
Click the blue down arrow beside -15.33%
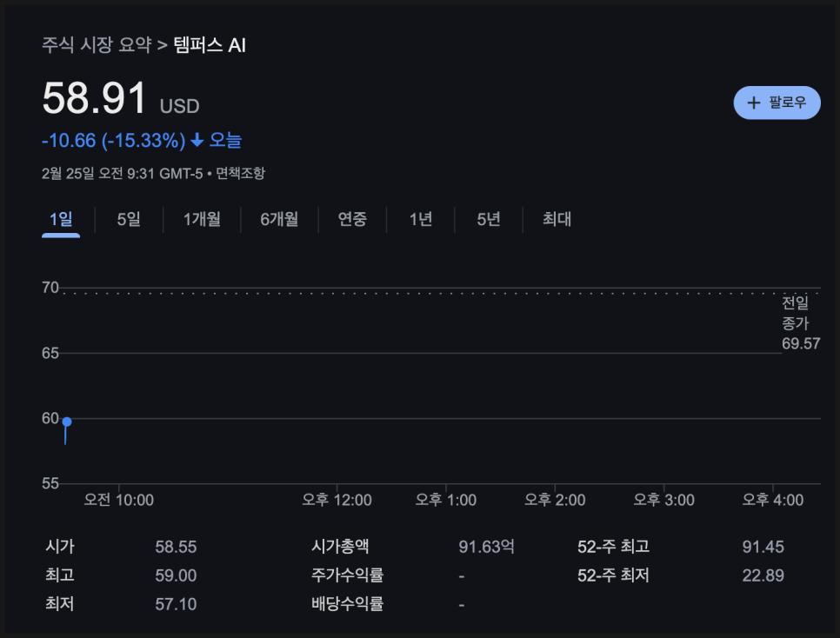(x=197, y=140)
